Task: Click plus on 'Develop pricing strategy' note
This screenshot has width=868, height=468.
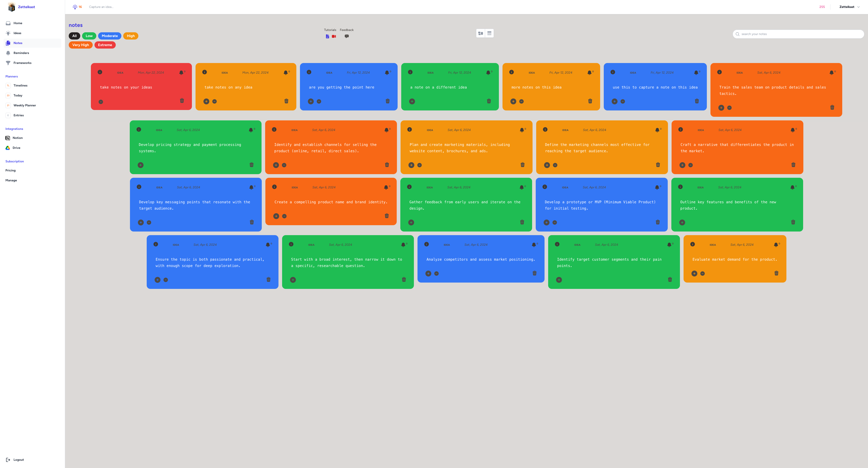Action: [141, 165]
